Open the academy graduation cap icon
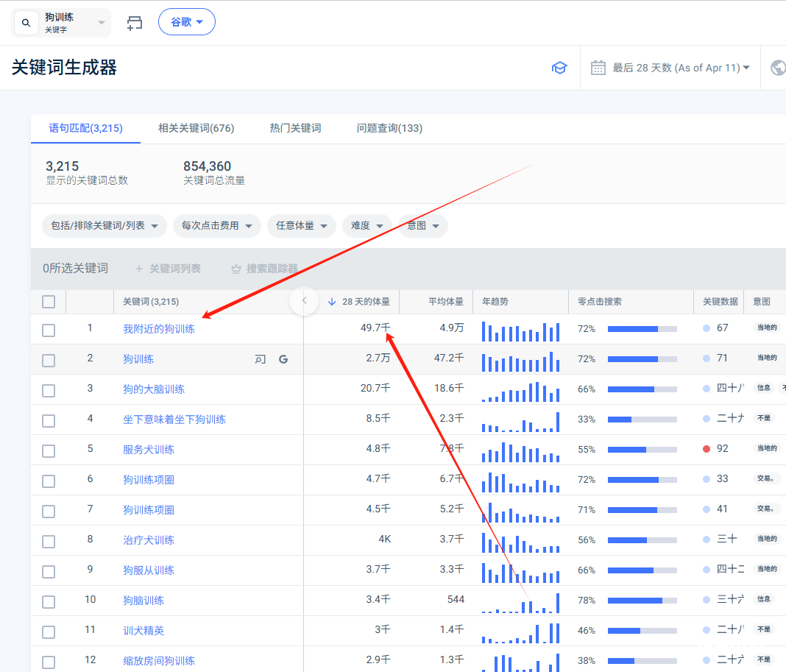The image size is (786, 672). [x=559, y=68]
